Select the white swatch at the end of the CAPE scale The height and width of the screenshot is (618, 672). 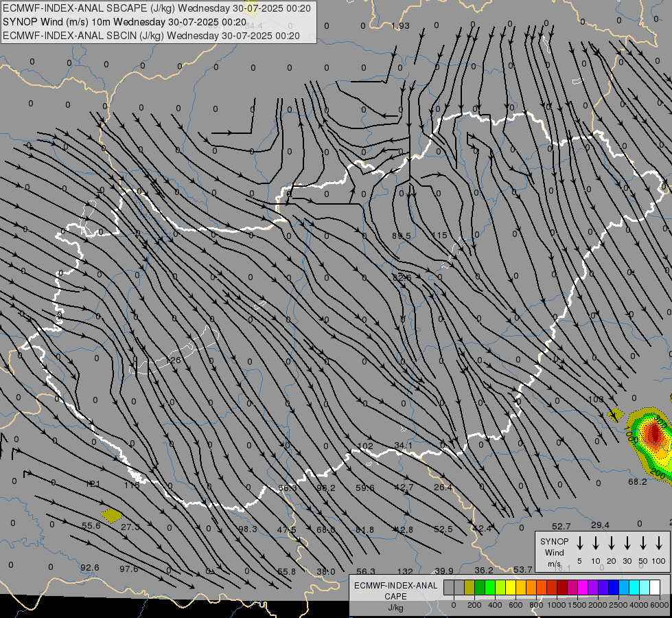click(x=655, y=588)
